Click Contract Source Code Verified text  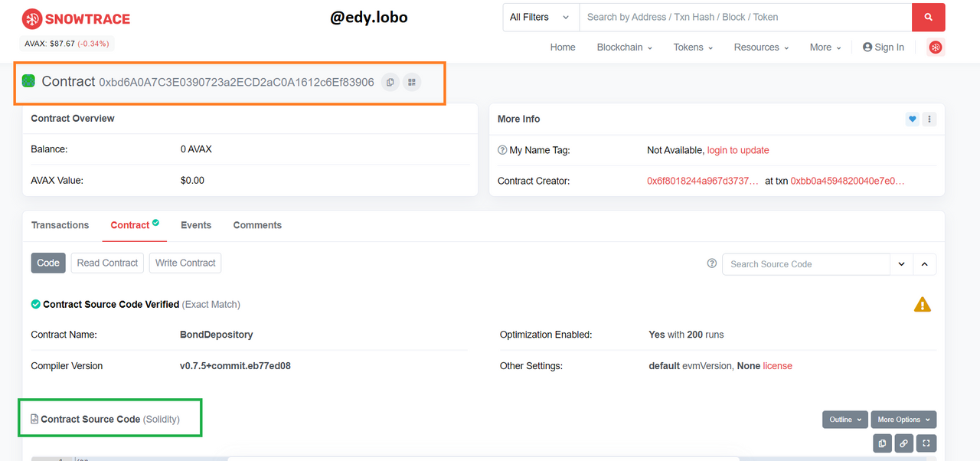(111, 304)
